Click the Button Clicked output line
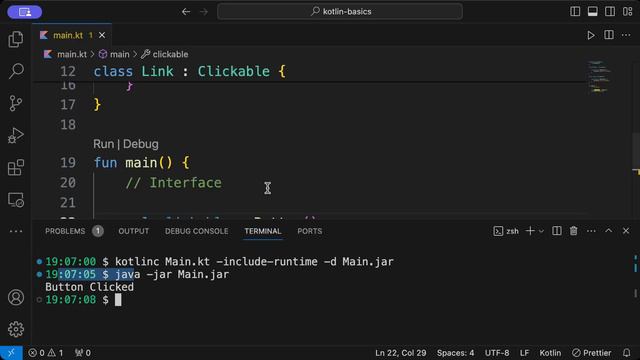 (x=89, y=287)
